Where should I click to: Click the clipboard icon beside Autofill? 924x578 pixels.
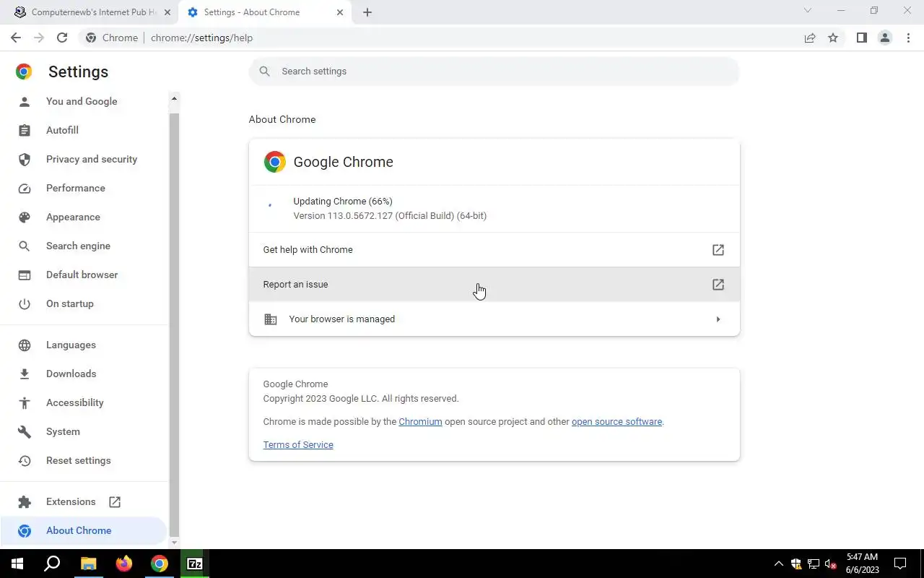pos(25,130)
